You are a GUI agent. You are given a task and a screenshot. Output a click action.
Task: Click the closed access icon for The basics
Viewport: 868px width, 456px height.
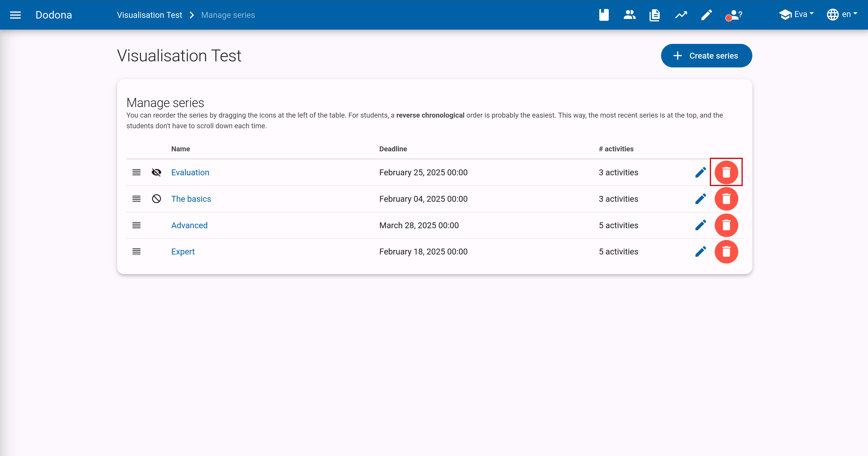coord(156,199)
